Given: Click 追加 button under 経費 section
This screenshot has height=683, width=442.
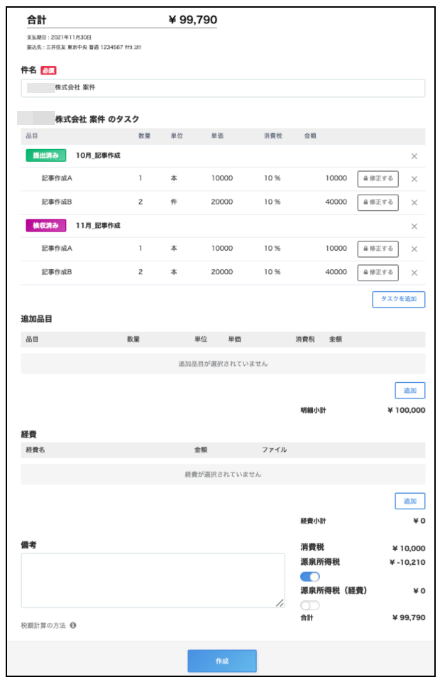Looking at the screenshot, I should click(410, 501).
